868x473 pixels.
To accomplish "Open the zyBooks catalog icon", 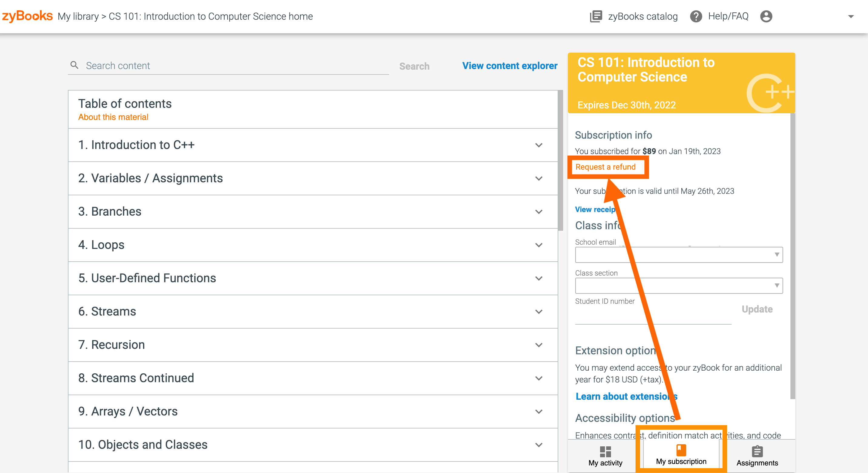I will 596,16.
